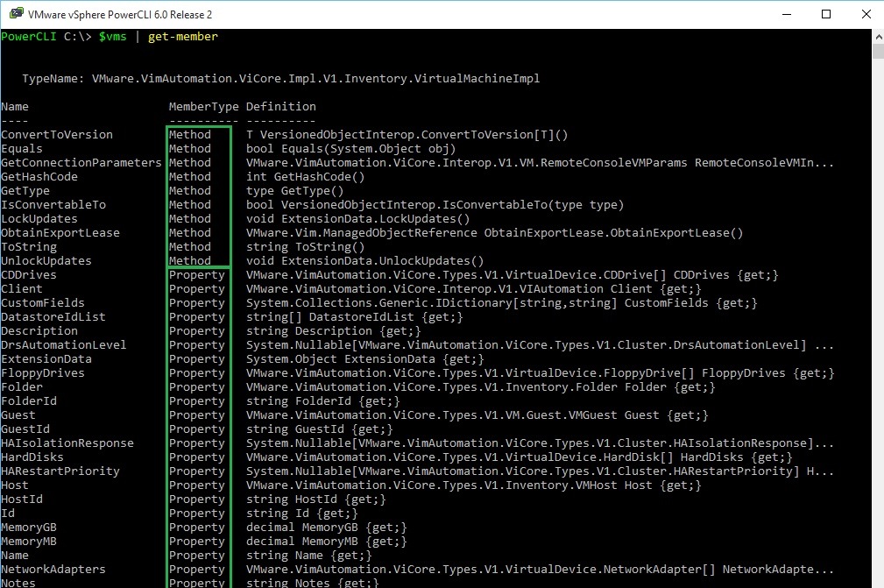Click the 'NetworkAdapters' property name

point(53,570)
